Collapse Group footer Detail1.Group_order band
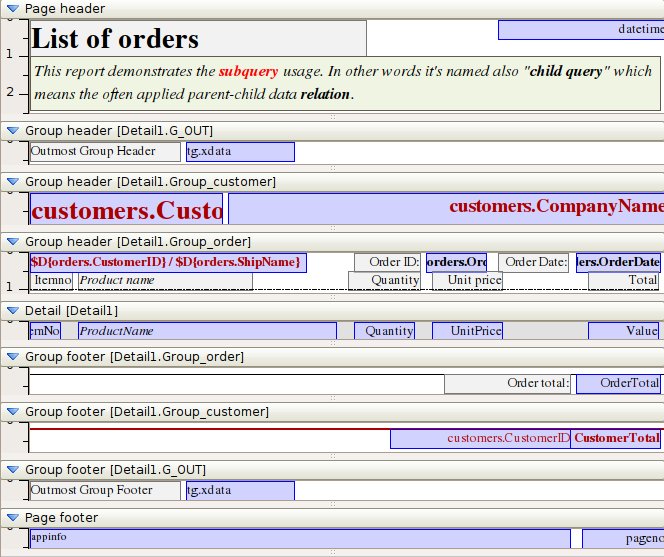Viewport: 664px width, 557px height. point(13,357)
